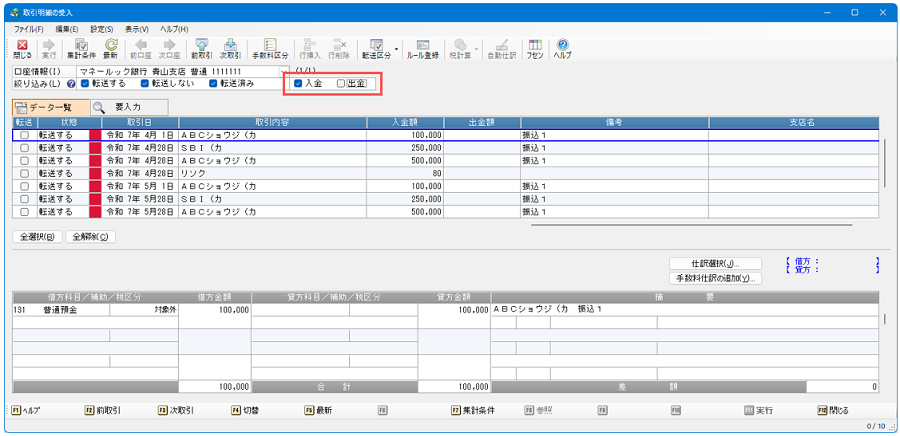Check 転送 box for 4月1日 ABCショウジ row

24,135
